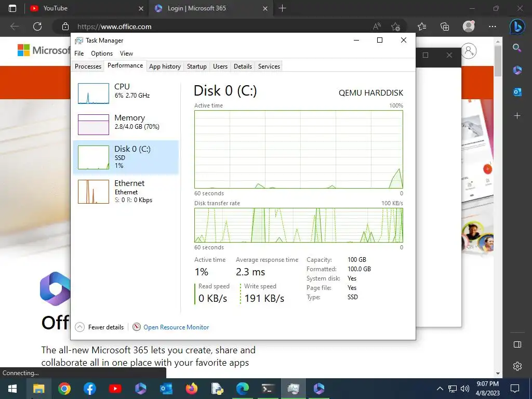The height and width of the screenshot is (399, 532).
Task: Switch to Task Manager taskbar icon
Action: [293, 389]
